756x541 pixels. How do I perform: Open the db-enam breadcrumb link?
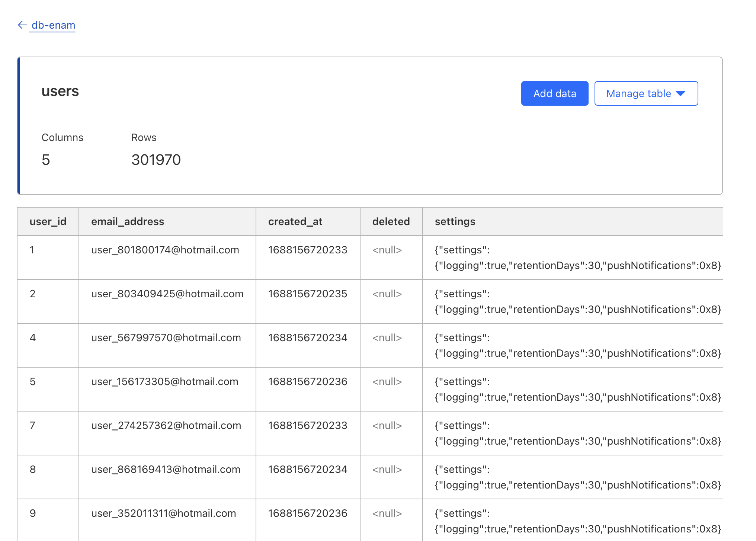point(53,25)
